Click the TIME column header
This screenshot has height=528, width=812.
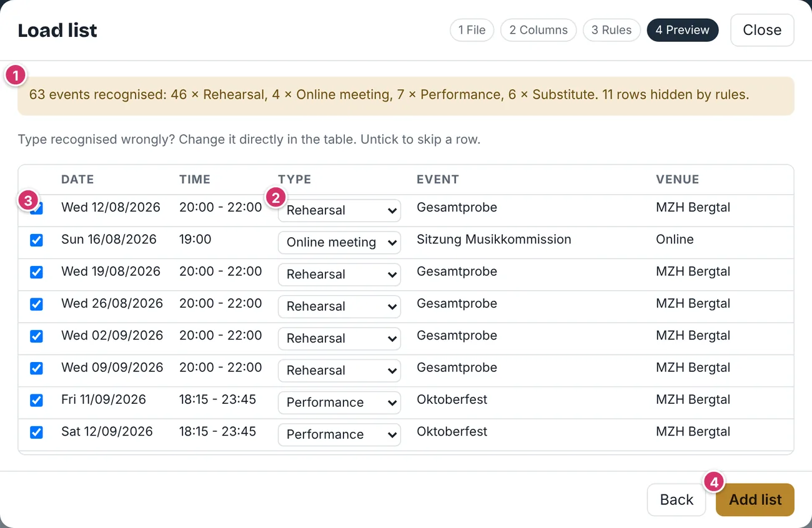pos(195,180)
